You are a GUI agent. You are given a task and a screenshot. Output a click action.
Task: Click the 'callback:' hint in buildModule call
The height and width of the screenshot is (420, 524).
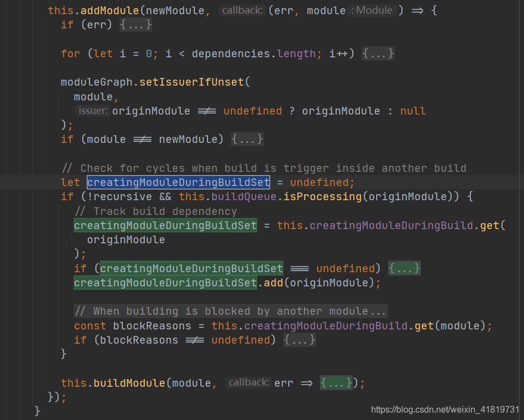(249, 382)
